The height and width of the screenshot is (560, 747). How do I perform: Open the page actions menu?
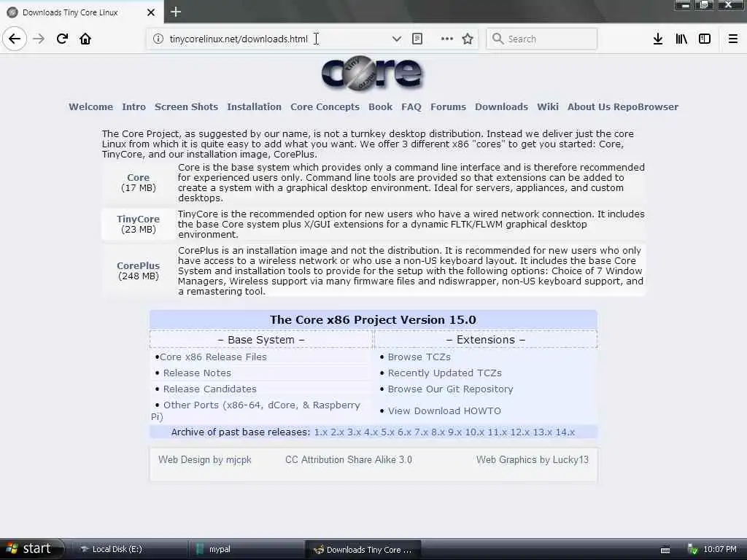point(447,39)
